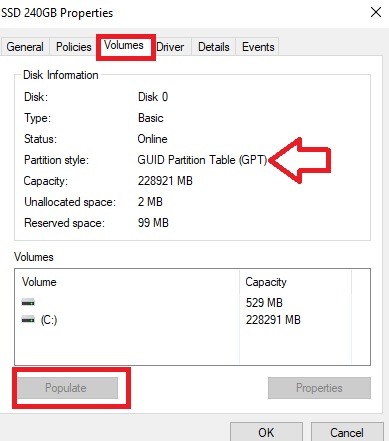This screenshot has height=441, width=389.
Task: Confirm with the OK button
Action: pos(266,432)
